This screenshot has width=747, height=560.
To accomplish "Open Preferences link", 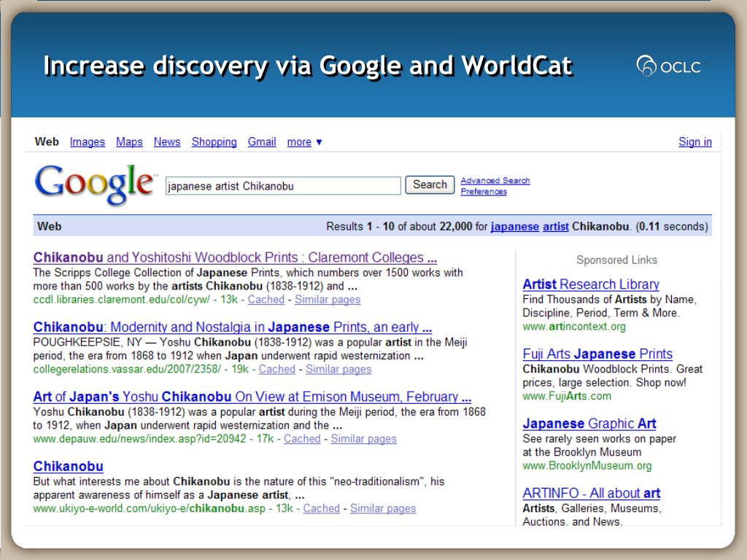I will coord(484,192).
